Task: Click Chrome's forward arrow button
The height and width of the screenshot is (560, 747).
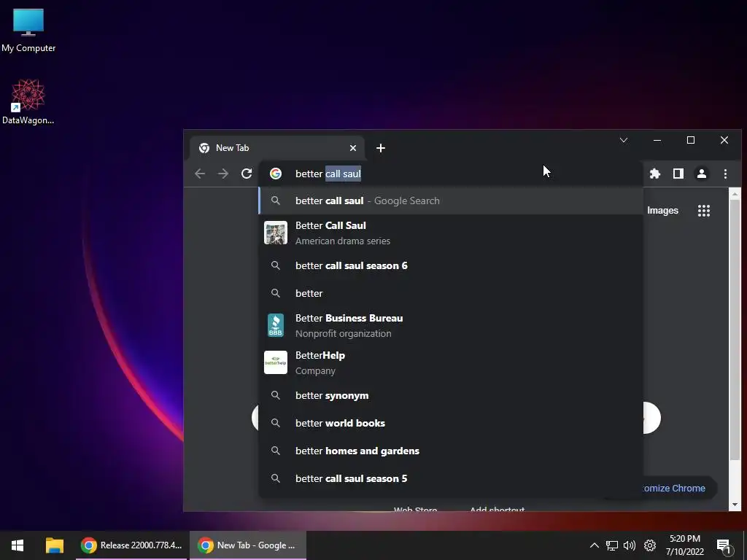Action: [x=223, y=174]
